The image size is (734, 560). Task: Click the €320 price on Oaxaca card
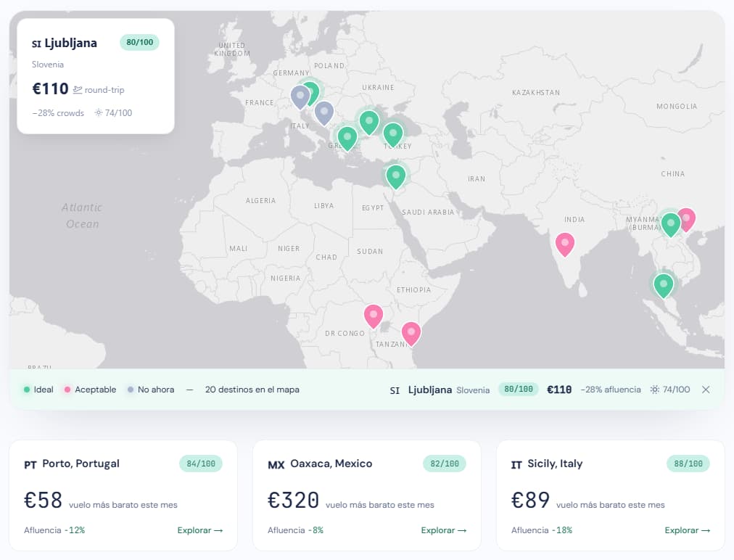[x=293, y=500]
